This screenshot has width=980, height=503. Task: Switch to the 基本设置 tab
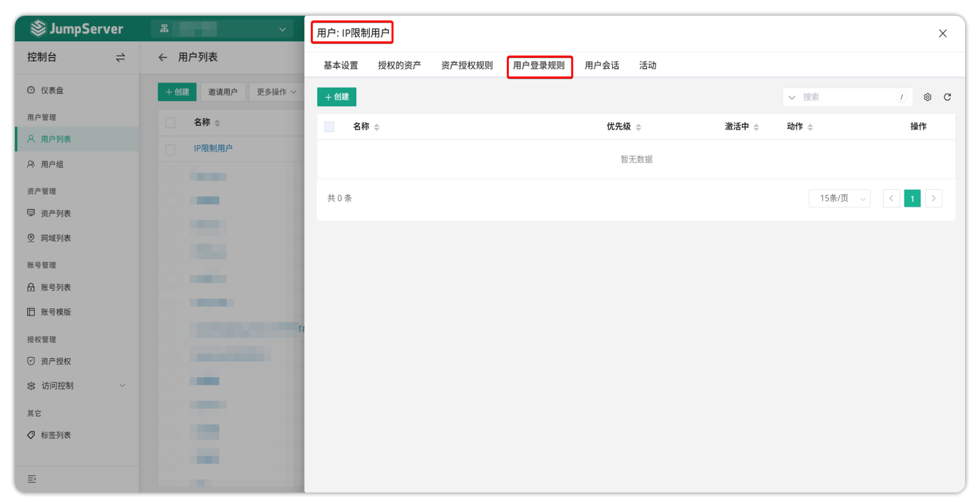click(x=340, y=66)
